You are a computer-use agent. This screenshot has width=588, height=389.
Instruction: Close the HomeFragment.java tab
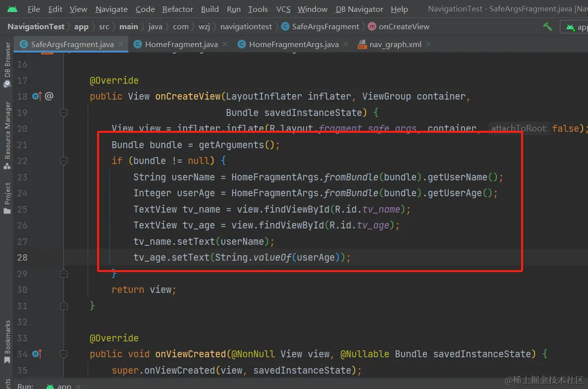(x=224, y=44)
